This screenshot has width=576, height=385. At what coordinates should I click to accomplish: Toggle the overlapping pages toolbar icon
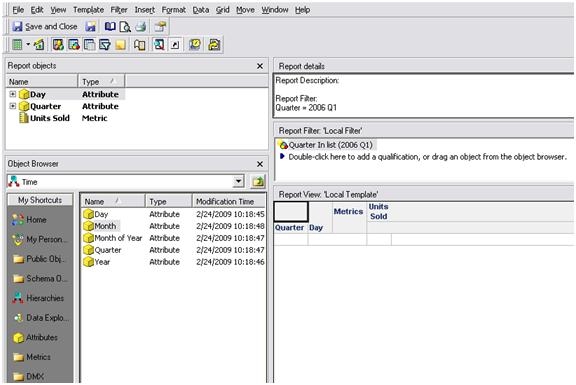click(89, 44)
